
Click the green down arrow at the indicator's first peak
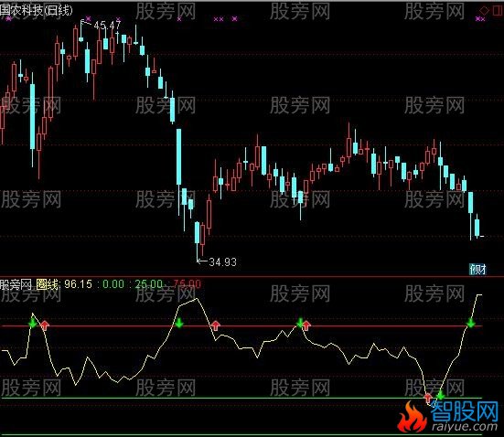(x=32, y=323)
